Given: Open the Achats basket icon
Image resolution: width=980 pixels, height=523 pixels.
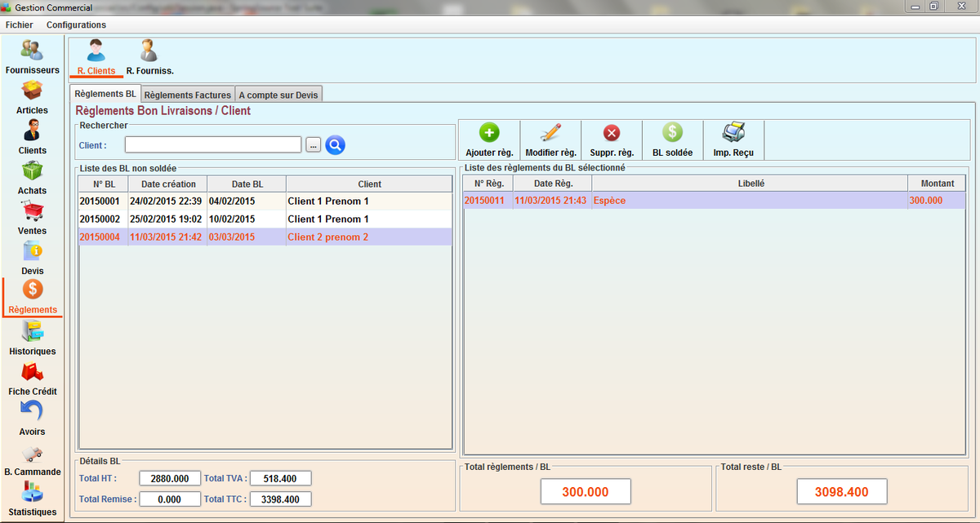Looking at the screenshot, I should click(32, 177).
